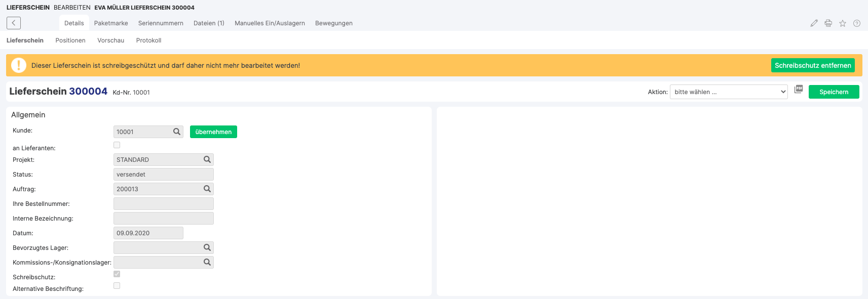Click the printer icon
The height and width of the screenshot is (299, 868).
pos(828,23)
